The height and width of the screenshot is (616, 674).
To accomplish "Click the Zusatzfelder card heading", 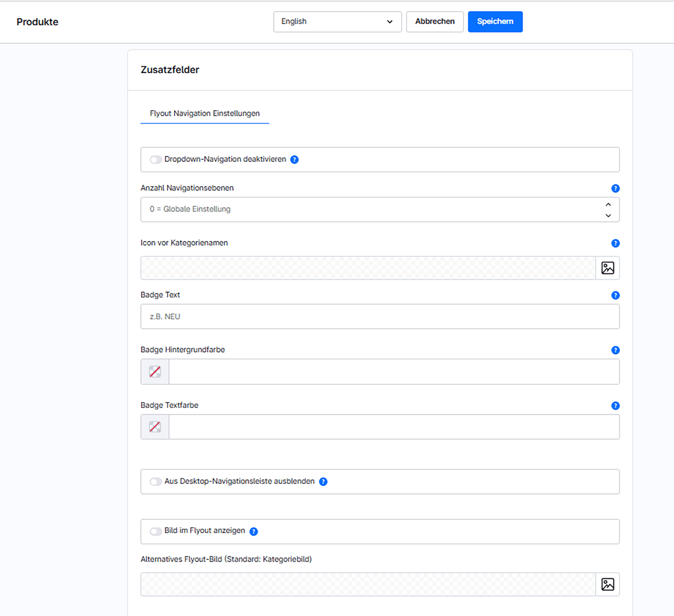I will pyautogui.click(x=170, y=70).
